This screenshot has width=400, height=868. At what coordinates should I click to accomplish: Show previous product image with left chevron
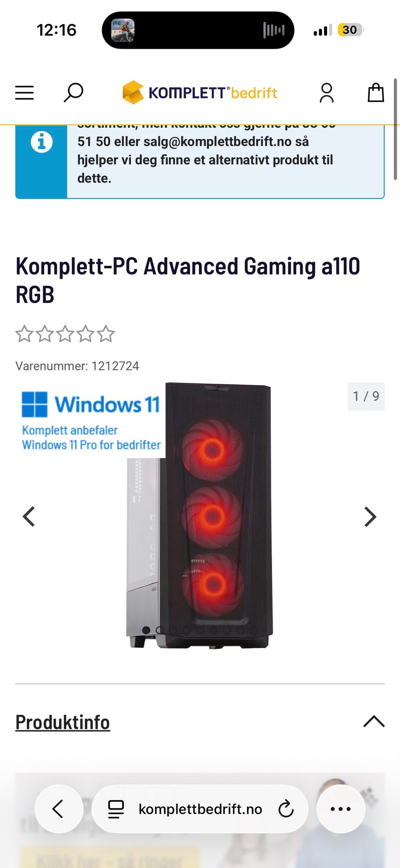click(29, 517)
